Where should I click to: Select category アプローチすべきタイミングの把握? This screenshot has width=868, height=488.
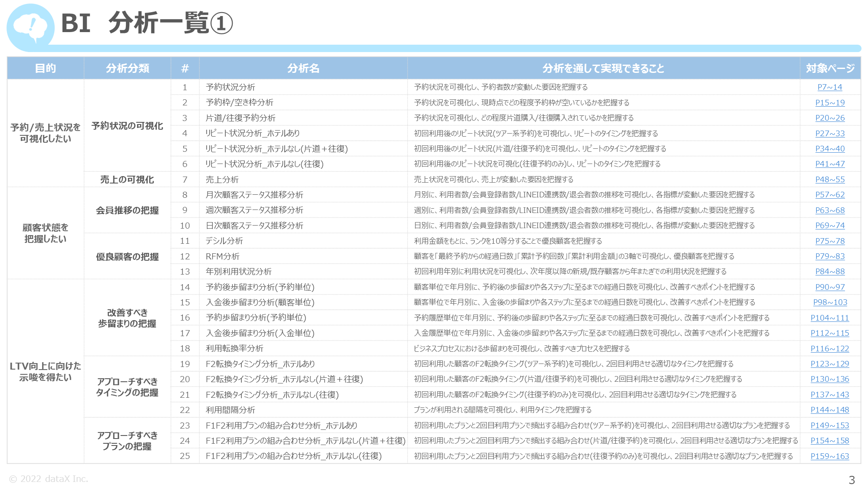click(127, 387)
